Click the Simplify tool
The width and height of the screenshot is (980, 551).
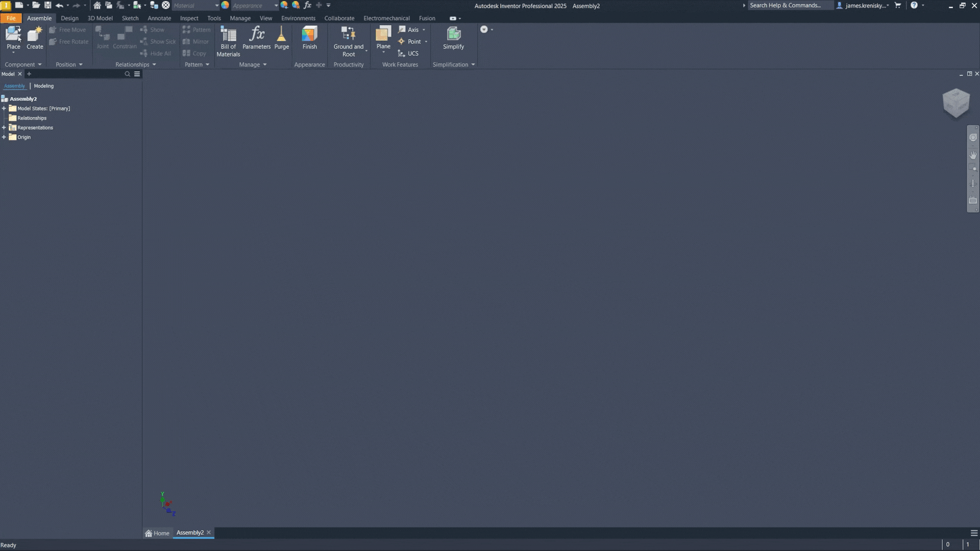(x=453, y=38)
